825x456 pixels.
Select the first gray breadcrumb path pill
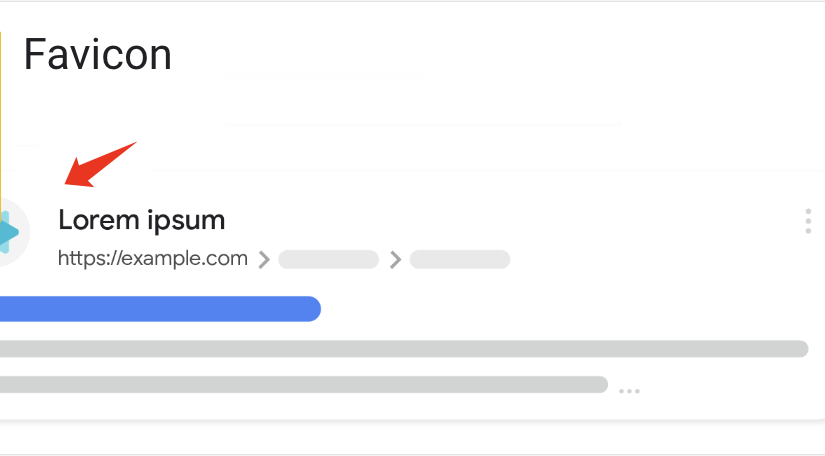tap(328, 260)
